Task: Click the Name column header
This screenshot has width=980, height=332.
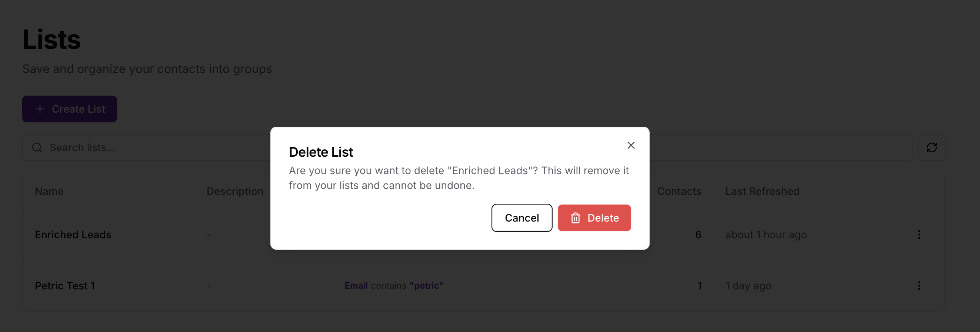Action: point(49,191)
